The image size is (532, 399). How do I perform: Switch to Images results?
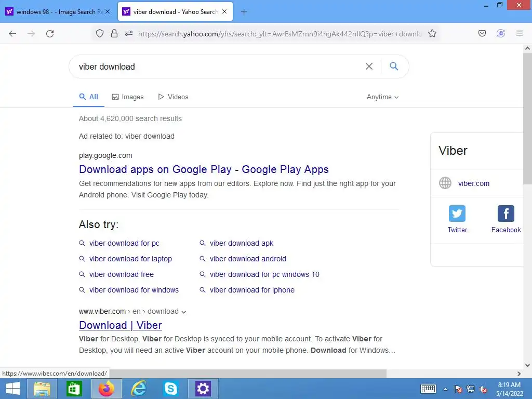[x=128, y=97]
